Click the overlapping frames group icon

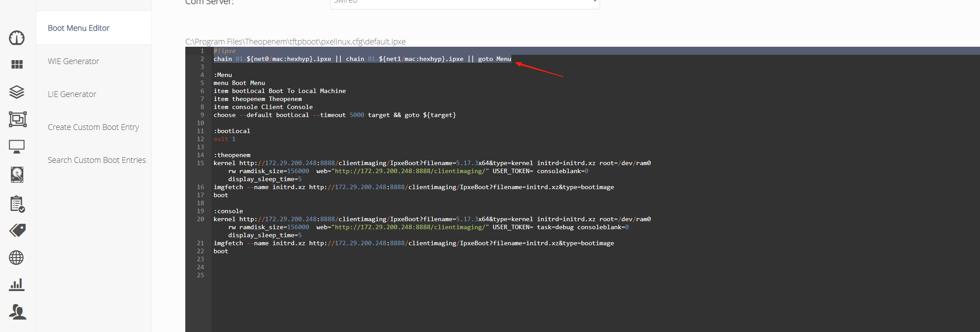click(x=18, y=119)
